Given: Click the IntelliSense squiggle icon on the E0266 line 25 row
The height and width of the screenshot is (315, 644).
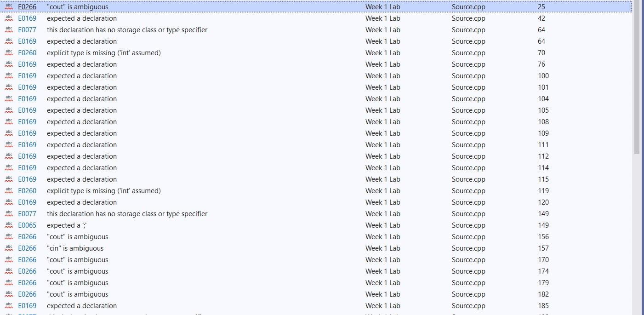Looking at the screenshot, I should pyautogui.click(x=8, y=6).
